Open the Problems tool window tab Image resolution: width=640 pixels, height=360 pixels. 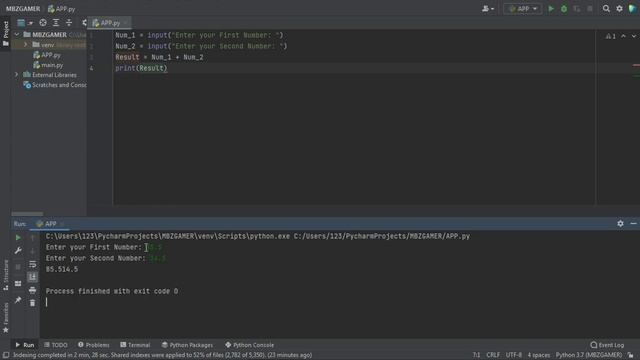pos(93,345)
